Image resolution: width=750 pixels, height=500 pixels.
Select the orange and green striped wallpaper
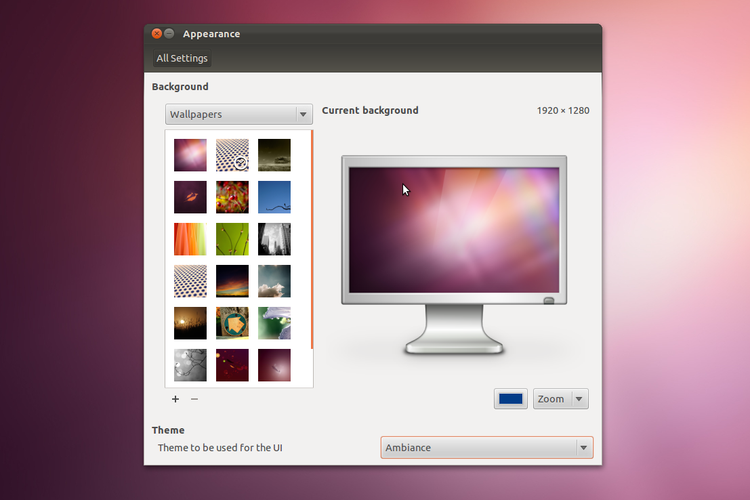coord(190,239)
